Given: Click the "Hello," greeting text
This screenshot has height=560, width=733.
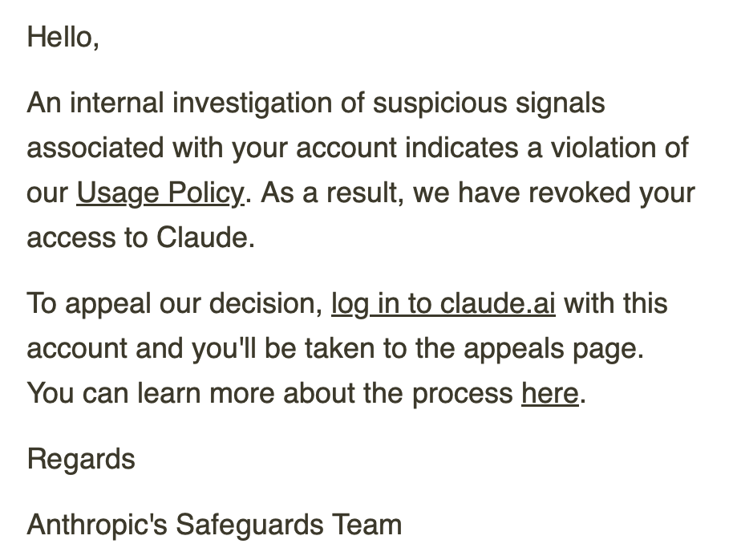Looking at the screenshot, I should [x=63, y=37].
